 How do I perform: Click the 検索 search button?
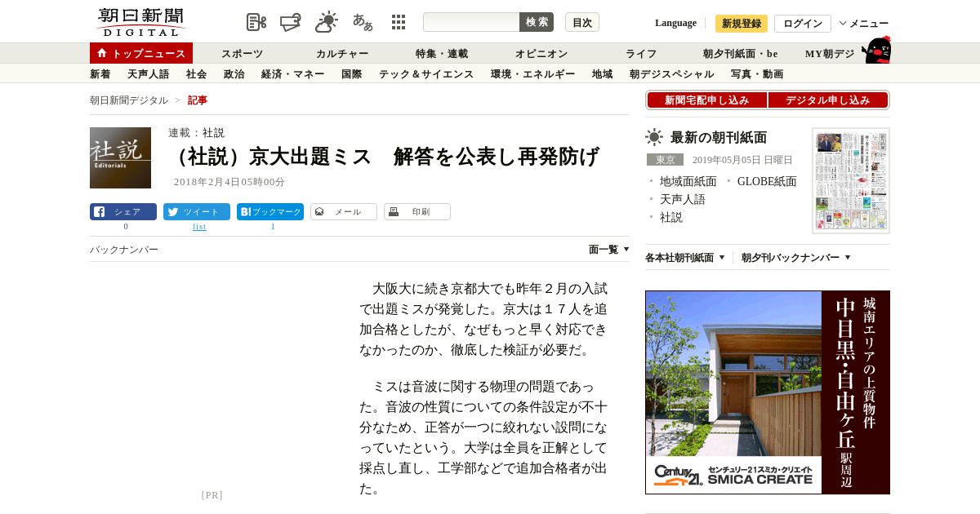click(x=537, y=22)
